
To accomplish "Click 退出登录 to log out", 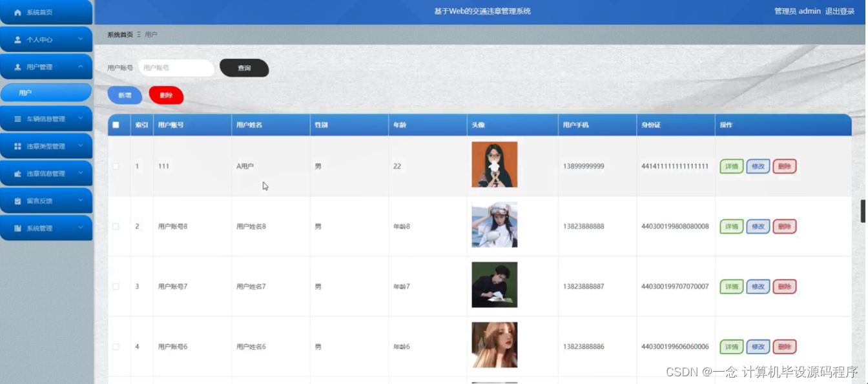I will tap(841, 10).
